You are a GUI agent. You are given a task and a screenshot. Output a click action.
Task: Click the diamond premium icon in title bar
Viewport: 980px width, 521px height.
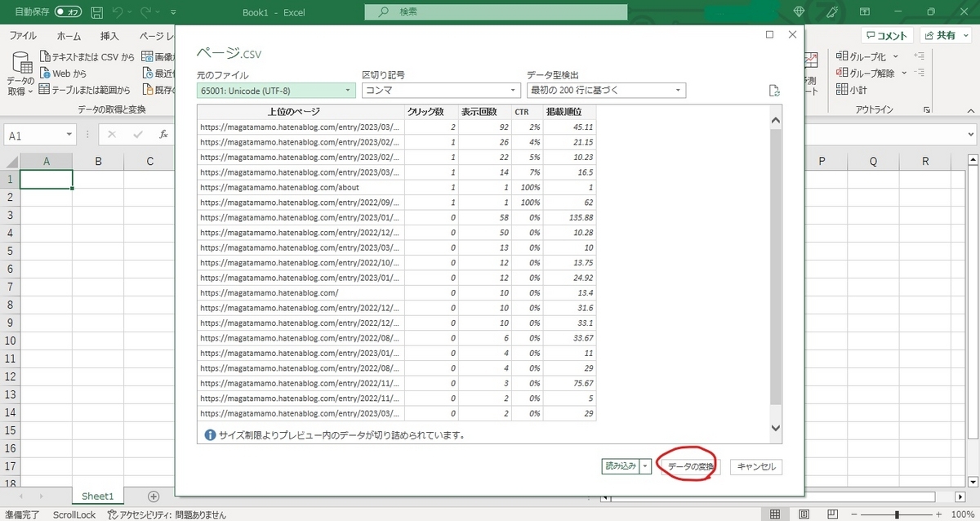pos(799,11)
